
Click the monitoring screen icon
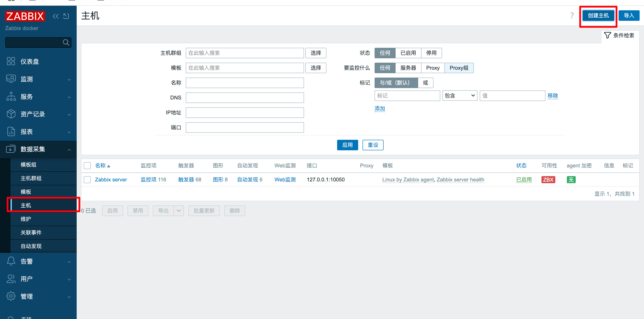11,79
